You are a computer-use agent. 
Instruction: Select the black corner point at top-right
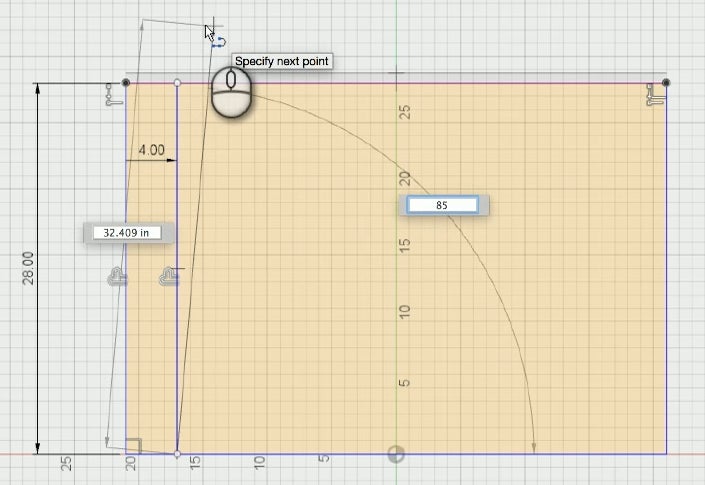pos(666,83)
